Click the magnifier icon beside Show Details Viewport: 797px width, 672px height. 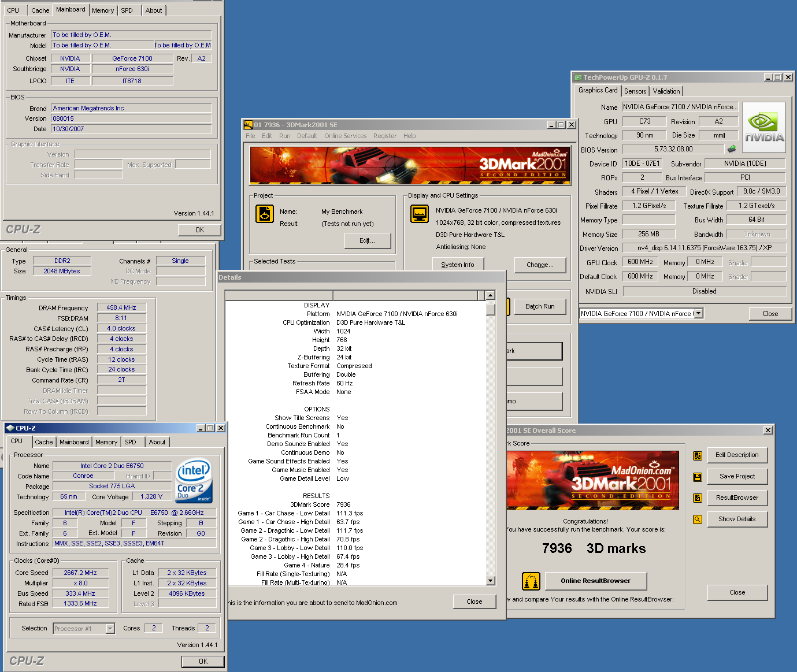tap(698, 519)
